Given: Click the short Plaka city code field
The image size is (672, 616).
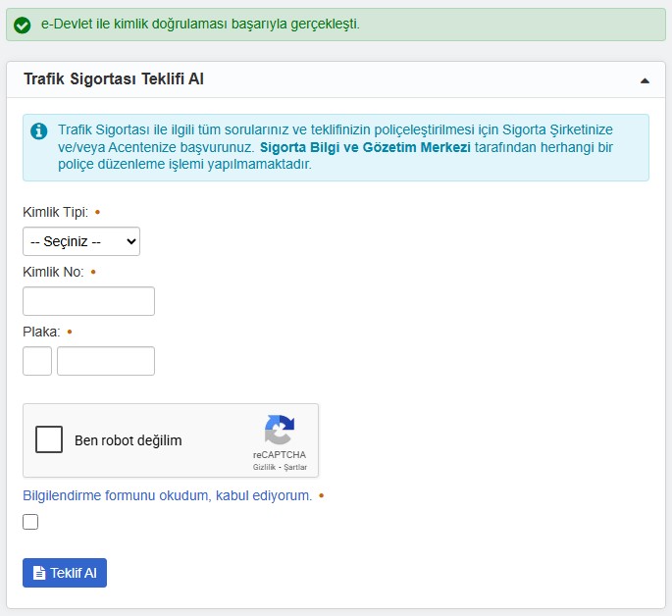Looking at the screenshot, I should (x=37, y=361).
